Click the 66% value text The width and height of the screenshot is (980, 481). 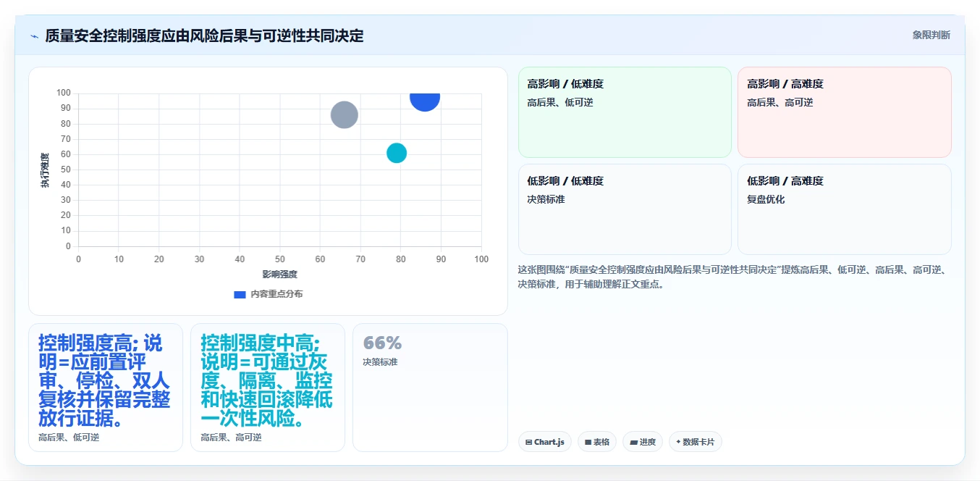pyautogui.click(x=382, y=343)
